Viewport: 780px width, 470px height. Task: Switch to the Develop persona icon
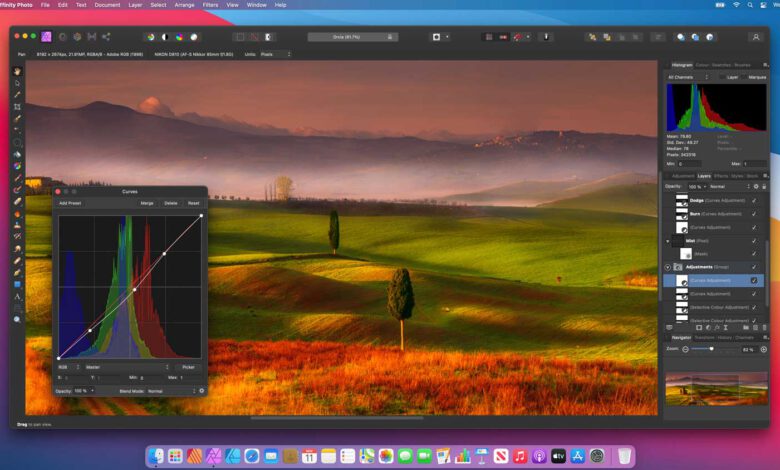pyautogui.click(x=77, y=37)
